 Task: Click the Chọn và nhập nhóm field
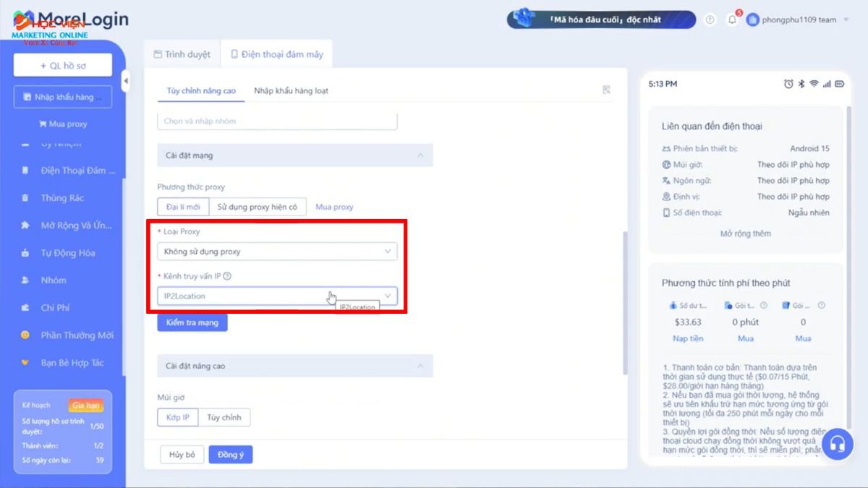[277, 121]
